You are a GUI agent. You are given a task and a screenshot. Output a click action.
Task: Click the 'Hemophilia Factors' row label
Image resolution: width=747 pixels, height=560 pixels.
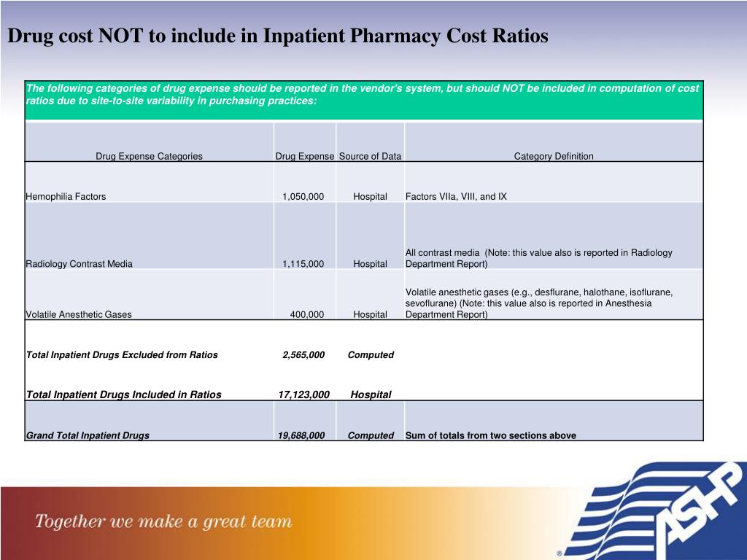(66, 196)
